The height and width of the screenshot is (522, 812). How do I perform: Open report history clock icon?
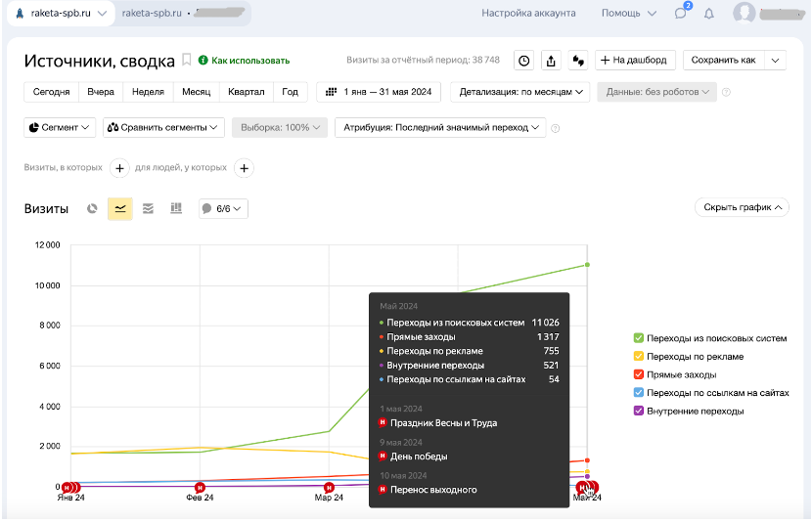(x=524, y=61)
